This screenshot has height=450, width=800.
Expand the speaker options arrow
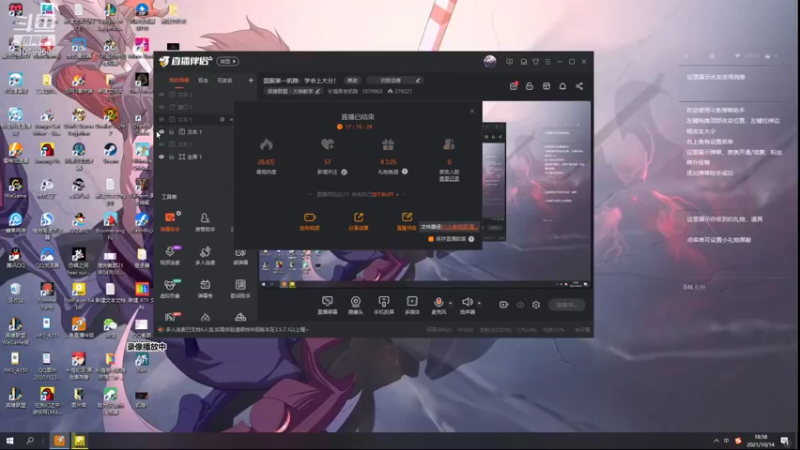coord(479,303)
